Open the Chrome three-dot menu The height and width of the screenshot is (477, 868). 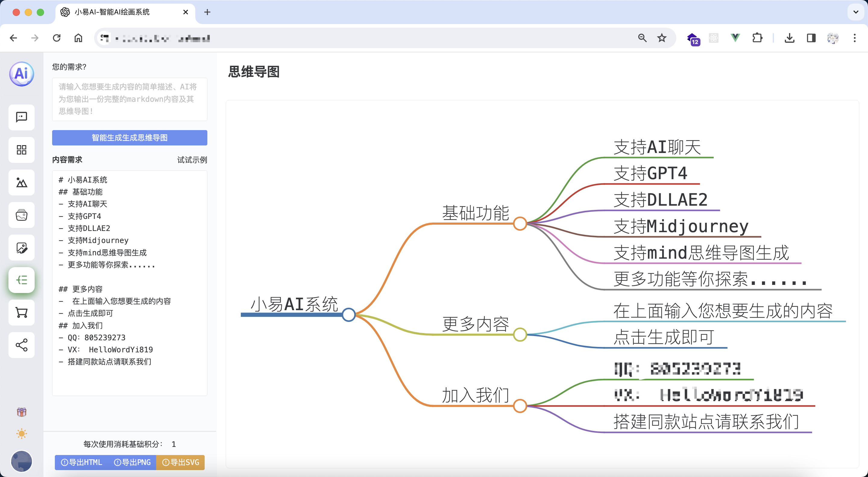[854, 38]
